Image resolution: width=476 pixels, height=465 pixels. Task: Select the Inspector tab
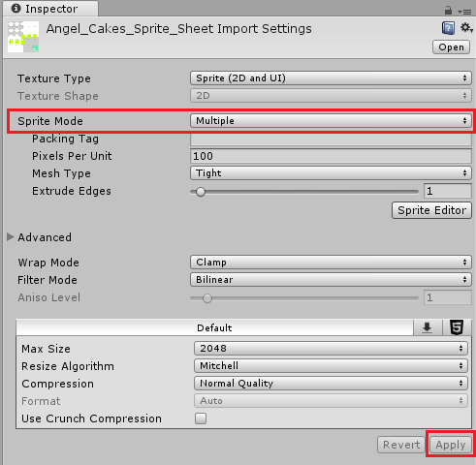tap(50, 9)
